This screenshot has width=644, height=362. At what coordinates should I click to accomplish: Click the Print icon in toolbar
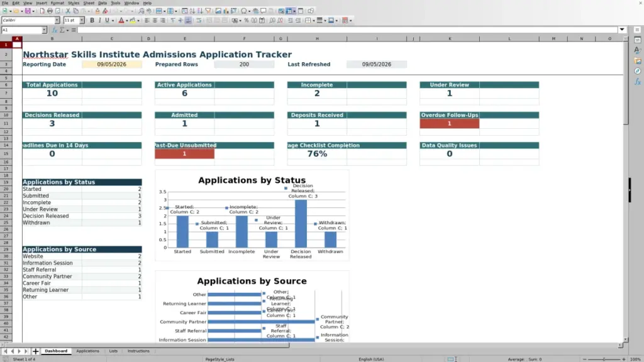pos(50,11)
